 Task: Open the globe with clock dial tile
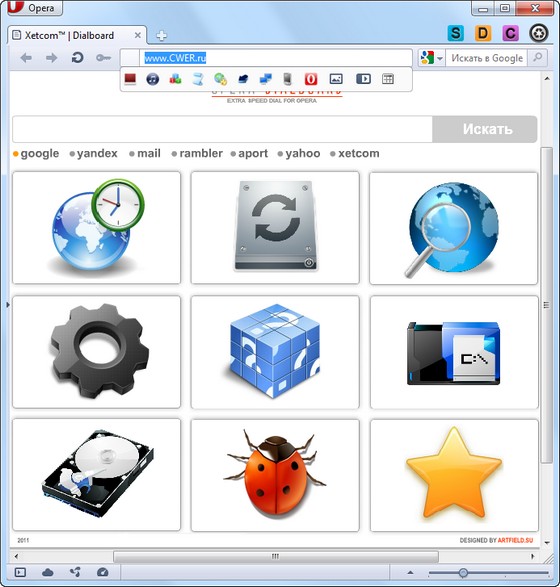coord(97,228)
